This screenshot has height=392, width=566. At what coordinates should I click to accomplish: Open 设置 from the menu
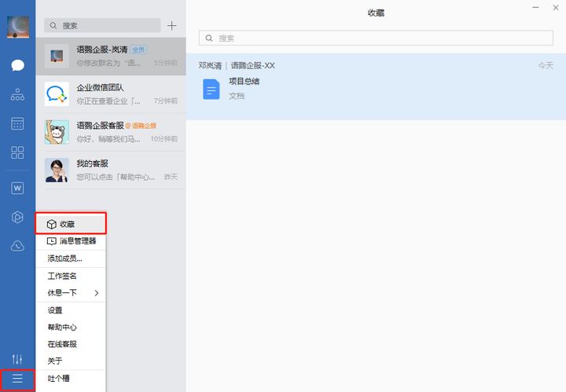[55, 310]
